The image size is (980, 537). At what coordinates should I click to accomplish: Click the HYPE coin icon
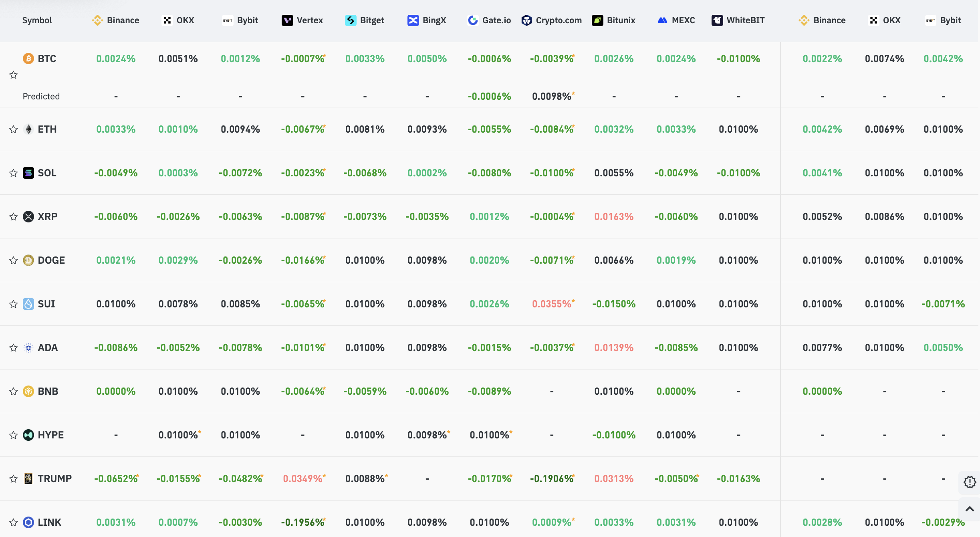pos(28,435)
